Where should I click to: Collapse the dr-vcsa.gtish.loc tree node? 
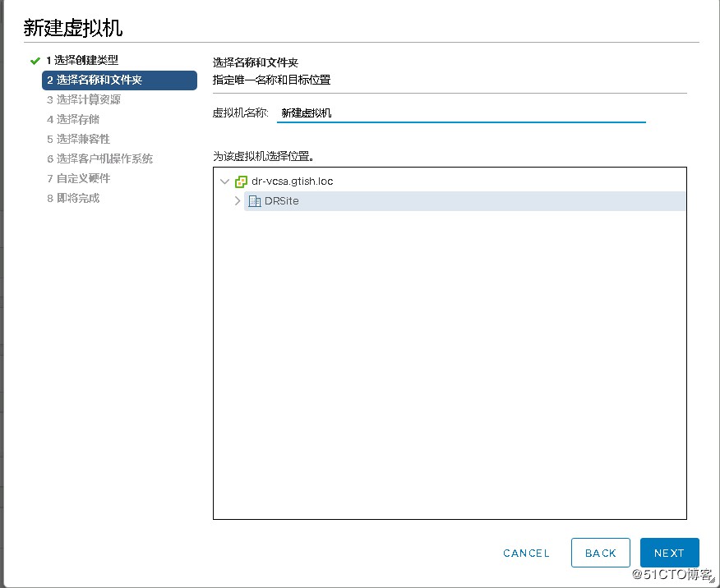[224, 181]
